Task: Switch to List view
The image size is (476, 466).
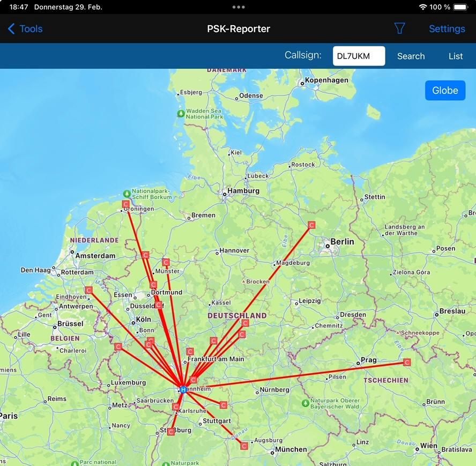Action: pyautogui.click(x=455, y=56)
